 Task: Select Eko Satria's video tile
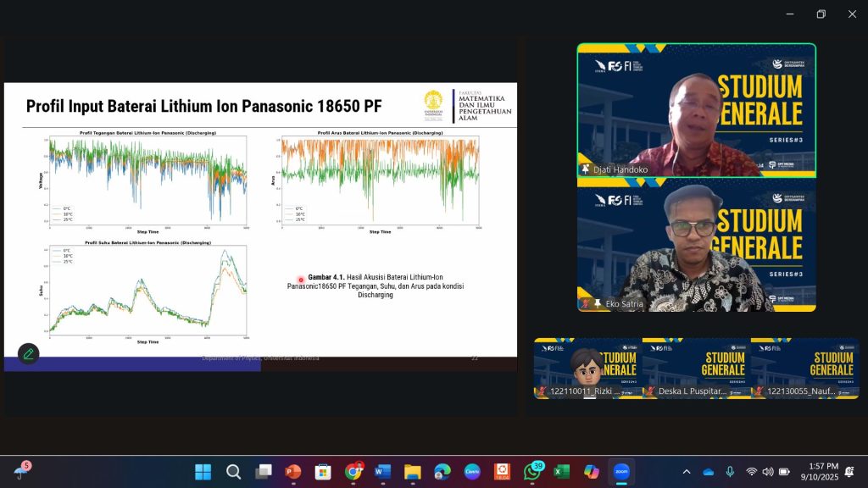click(696, 245)
